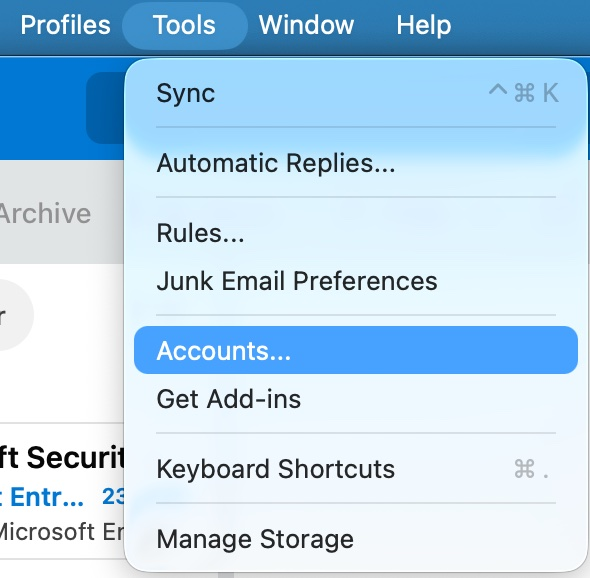Image resolution: width=590 pixels, height=578 pixels.
Task: Focus the dark blue search field
Action: pos(105,108)
